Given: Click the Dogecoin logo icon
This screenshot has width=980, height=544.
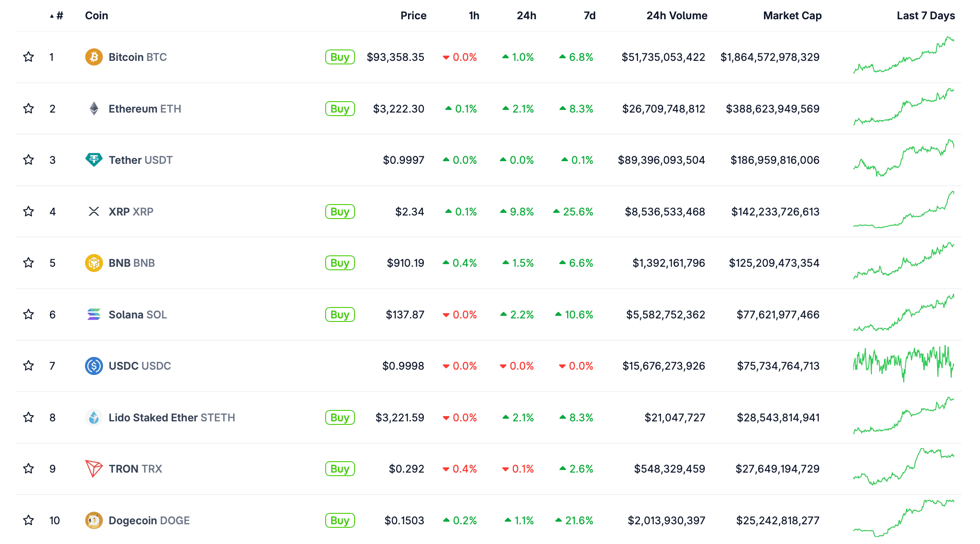Looking at the screenshot, I should click(x=94, y=520).
